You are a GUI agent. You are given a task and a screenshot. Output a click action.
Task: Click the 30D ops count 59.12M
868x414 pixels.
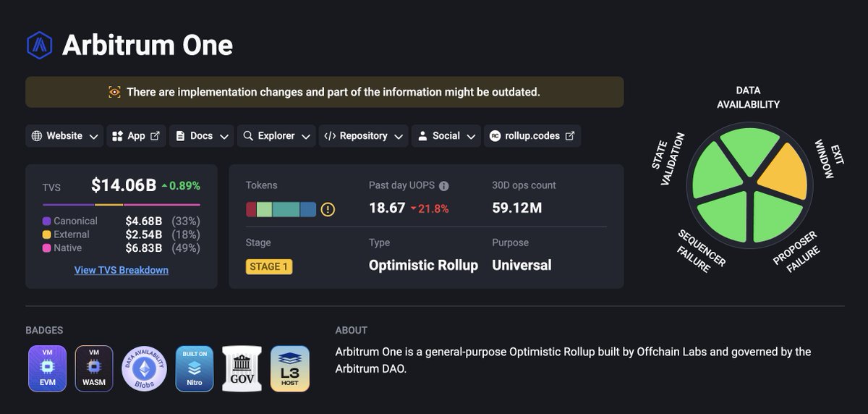516,208
